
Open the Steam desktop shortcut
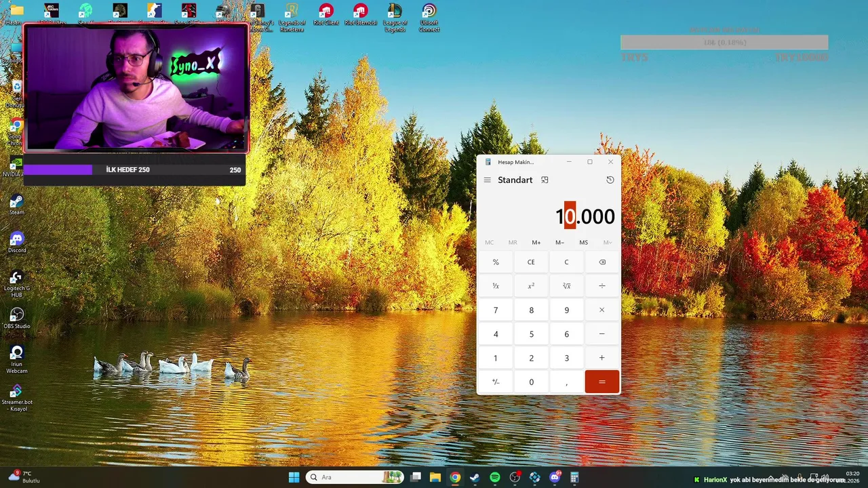[17, 205]
